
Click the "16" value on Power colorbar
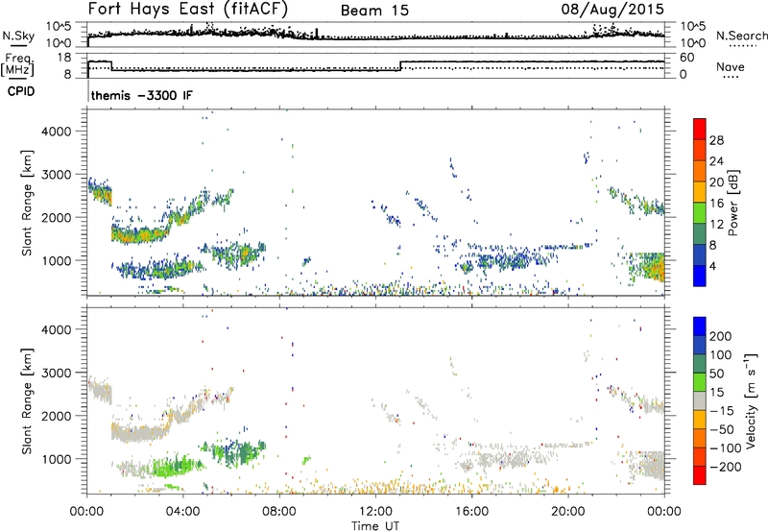tap(716, 204)
